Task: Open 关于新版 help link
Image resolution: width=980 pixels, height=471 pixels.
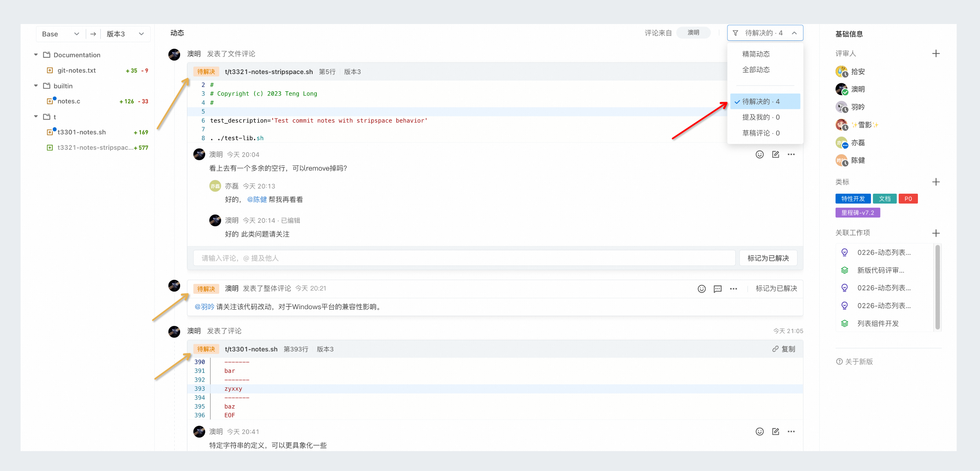Action: coord(859,362)
